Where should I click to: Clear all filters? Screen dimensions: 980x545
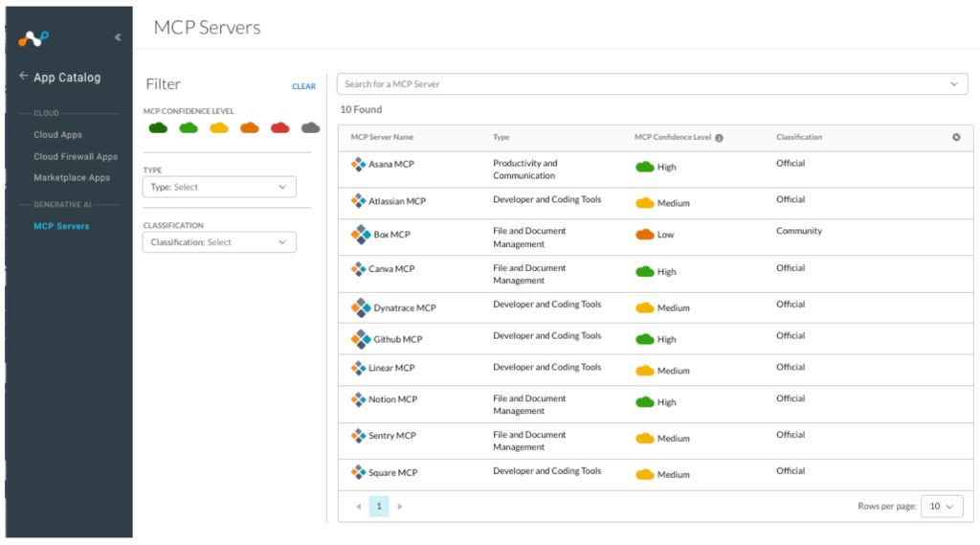(x=303, y=86)
